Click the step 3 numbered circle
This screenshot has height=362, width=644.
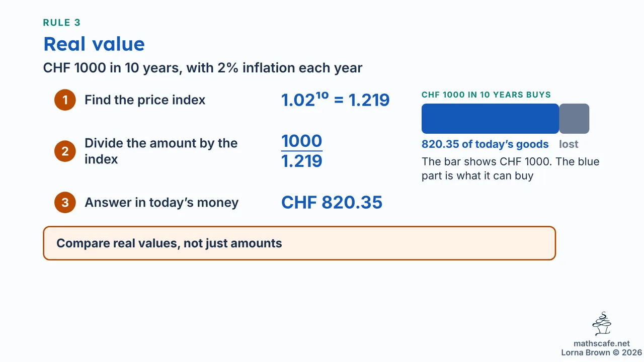65,203
